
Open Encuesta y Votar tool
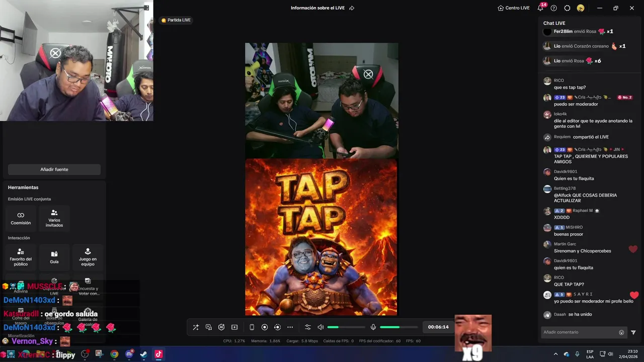(88, 286)
